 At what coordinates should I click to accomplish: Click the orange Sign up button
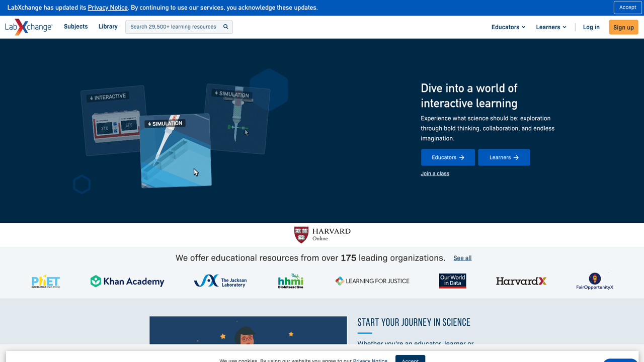(623, 27)
